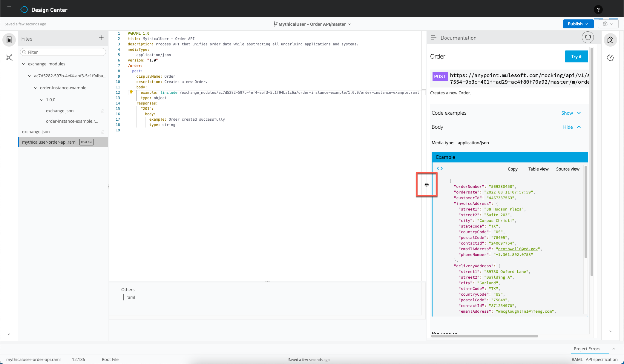Click the editor bottom panel drag handle dots

[x=267, y=281]
